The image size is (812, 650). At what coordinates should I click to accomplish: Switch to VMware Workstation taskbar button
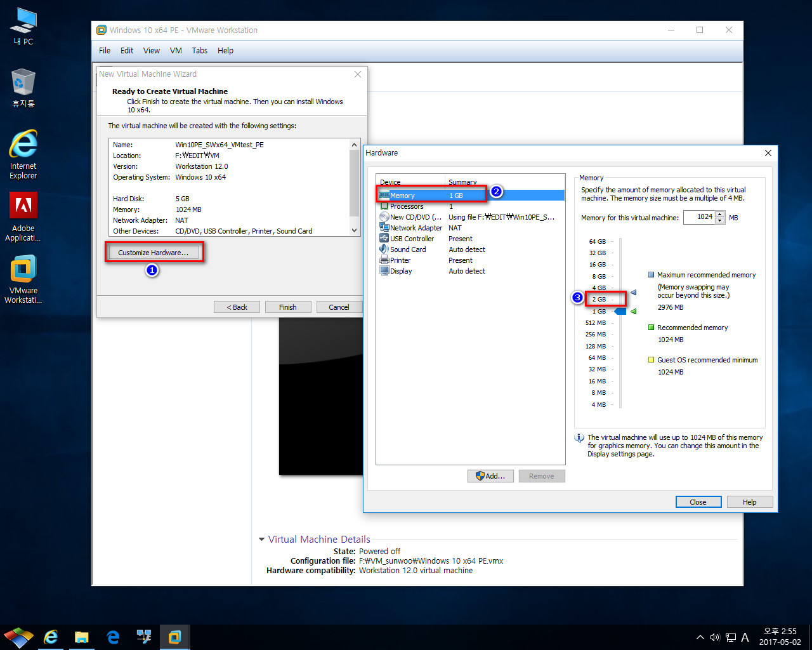click(x=174, y=637)
